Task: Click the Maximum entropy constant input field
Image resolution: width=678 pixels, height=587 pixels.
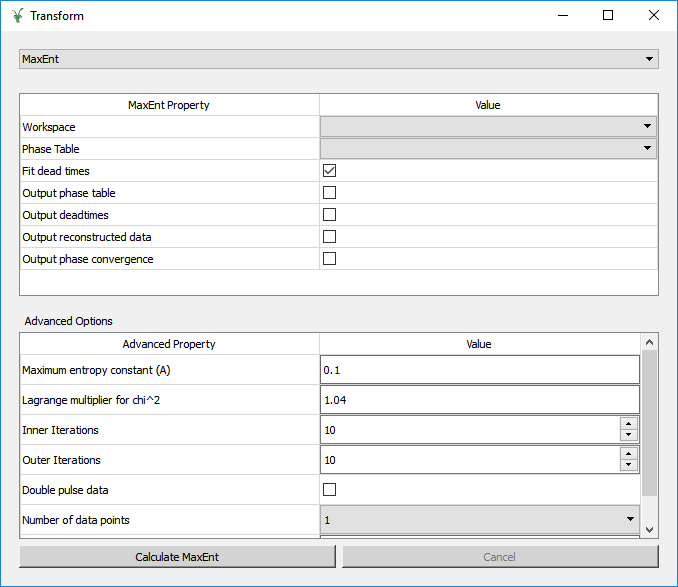Action: [x=479, y=370]
